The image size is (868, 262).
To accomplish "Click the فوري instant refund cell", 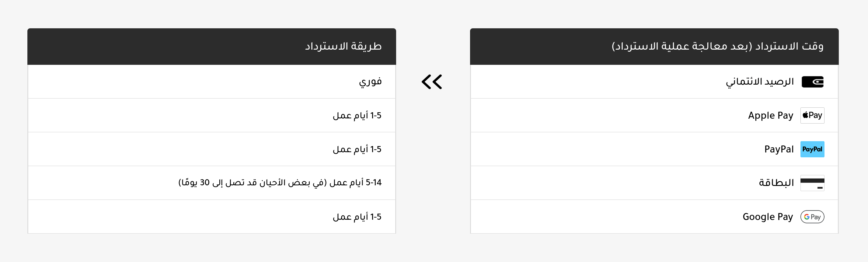I will pyautogui.click(x=370, y=82).
